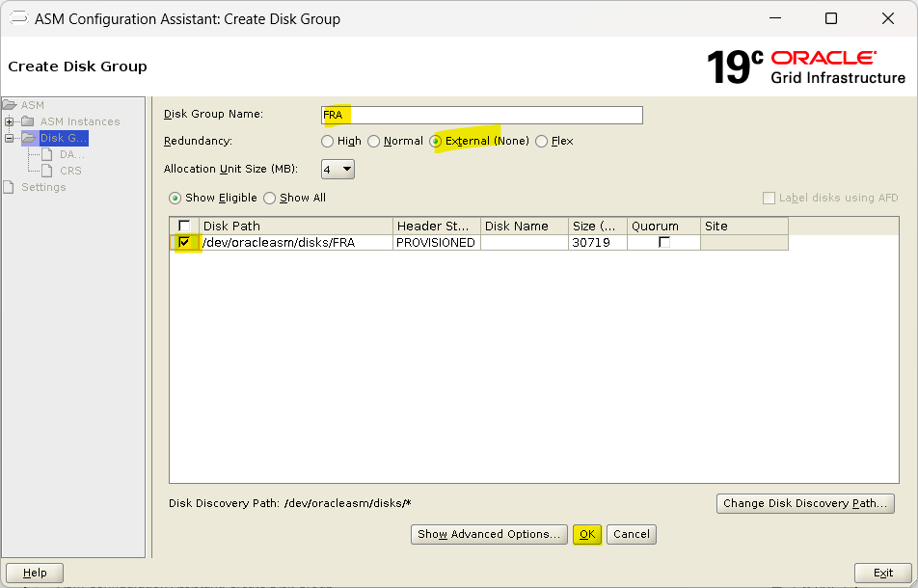Select ASM Instances in the tree
Viewport: 918px width, 588px height.
[80, 121]
